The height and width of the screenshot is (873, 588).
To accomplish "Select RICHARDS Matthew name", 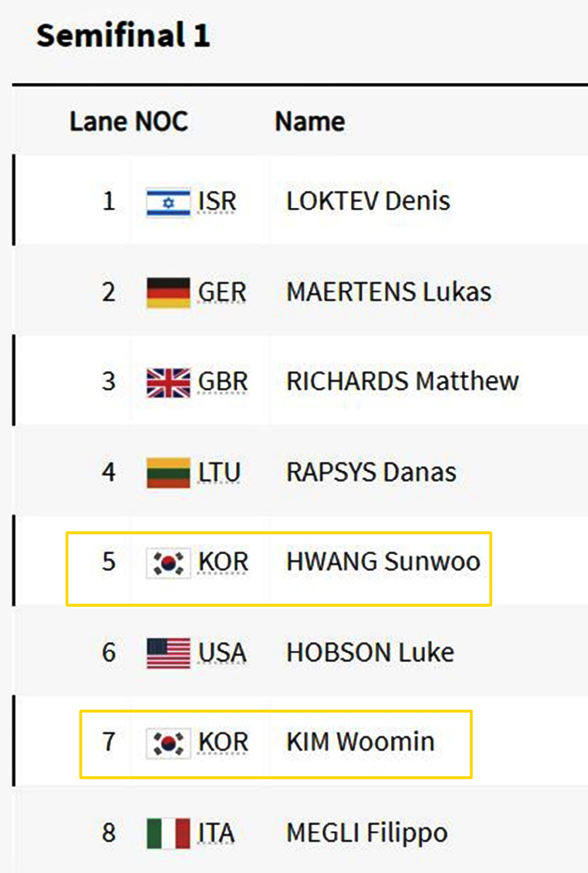I will point(402,382).
